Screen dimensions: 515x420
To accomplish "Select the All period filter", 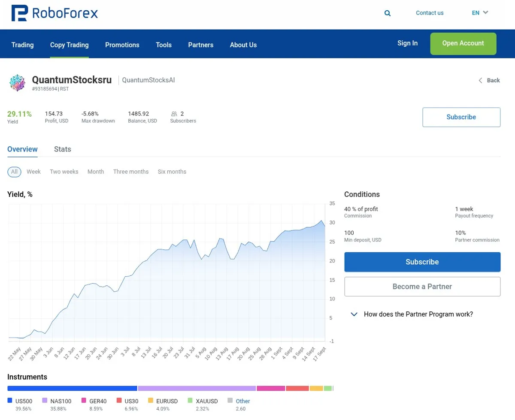I will coord(14,172).
